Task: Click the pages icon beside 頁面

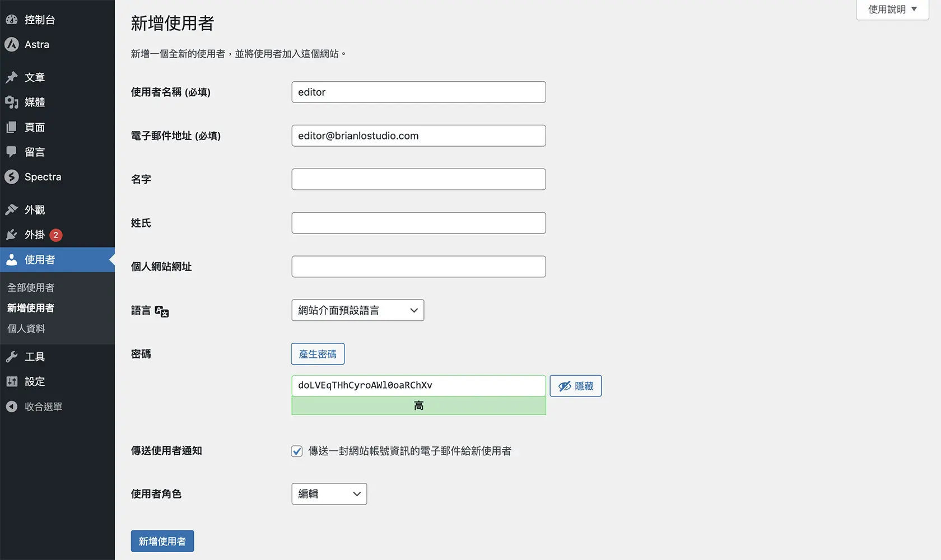Action: [12, 127]
